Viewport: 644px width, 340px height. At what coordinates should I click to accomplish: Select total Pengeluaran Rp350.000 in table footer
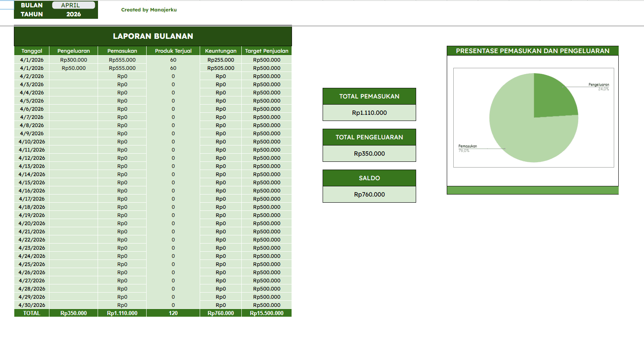point(74,313)
